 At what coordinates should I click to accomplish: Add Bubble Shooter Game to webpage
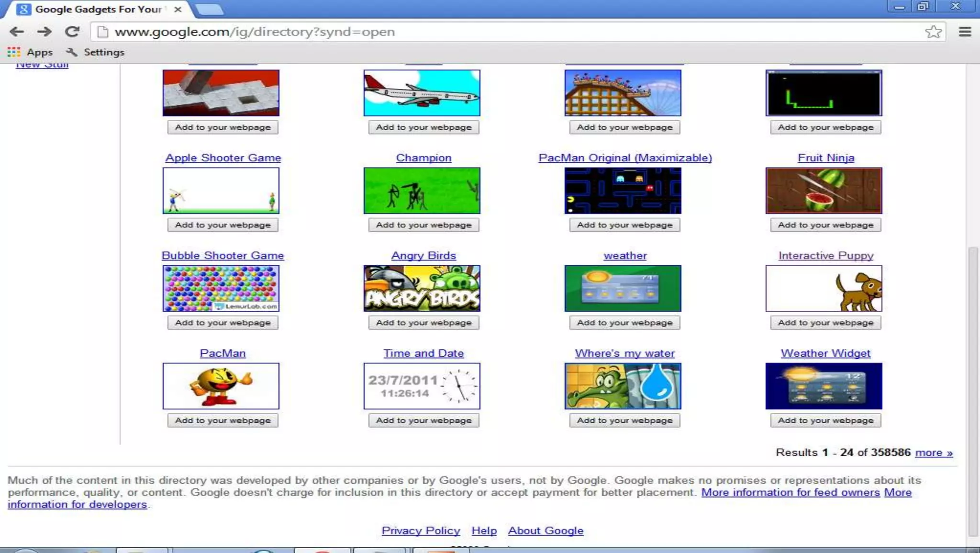(223, 323)
